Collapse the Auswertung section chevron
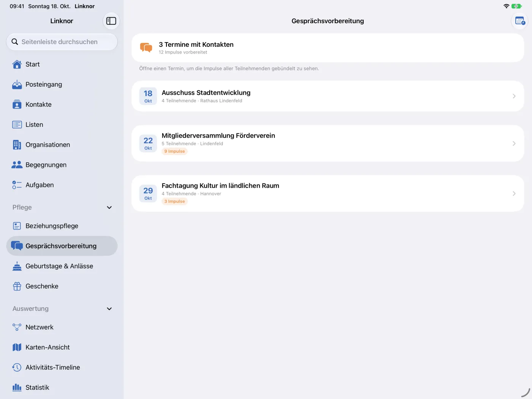Image resolution: width=532 pixels, height=399 pixels. click(x=109, y=309)
